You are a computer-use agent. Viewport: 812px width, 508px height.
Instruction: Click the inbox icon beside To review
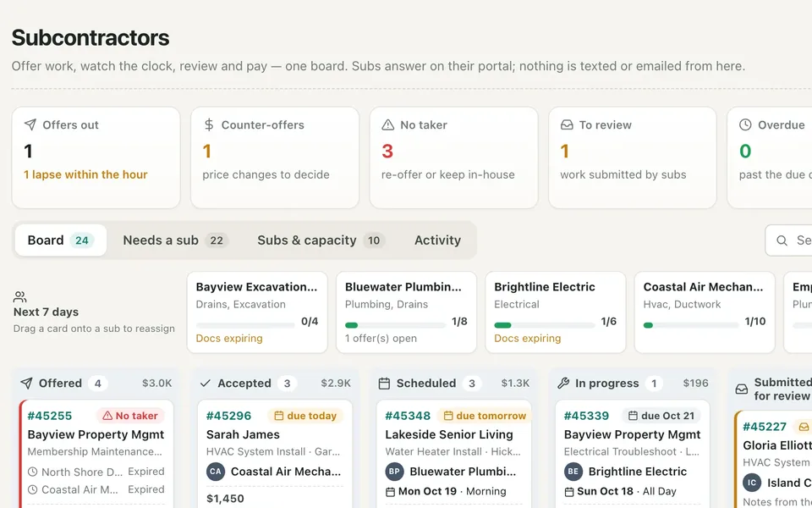567,124
